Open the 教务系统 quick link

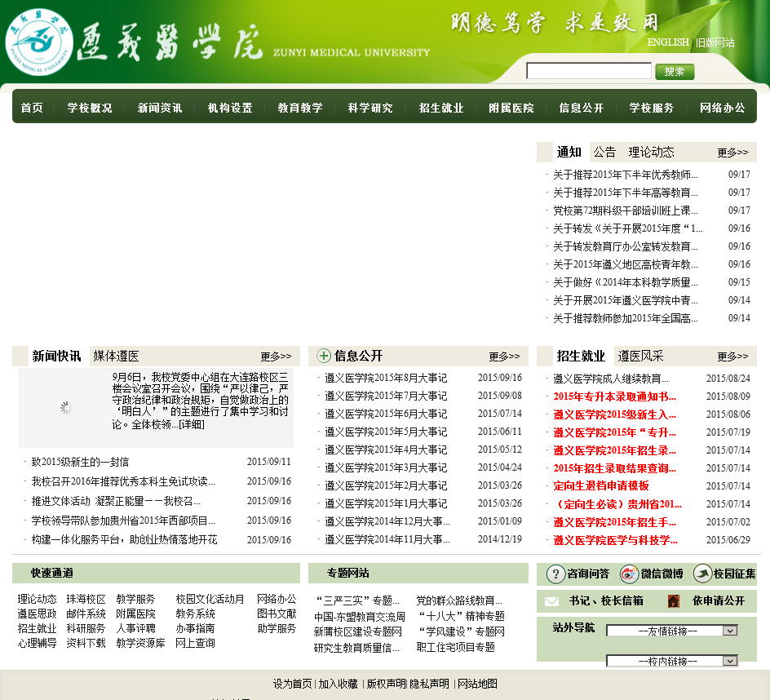[x=195, y=614]
